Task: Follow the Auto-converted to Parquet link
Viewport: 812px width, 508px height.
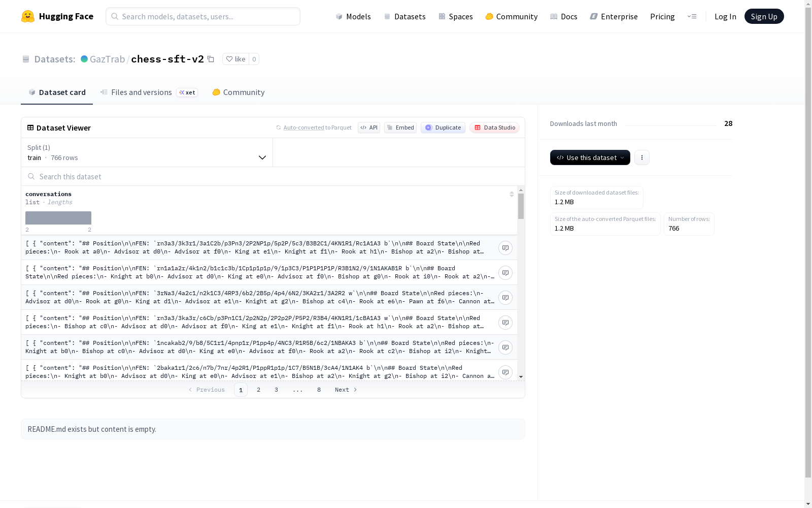Action: 303,128
